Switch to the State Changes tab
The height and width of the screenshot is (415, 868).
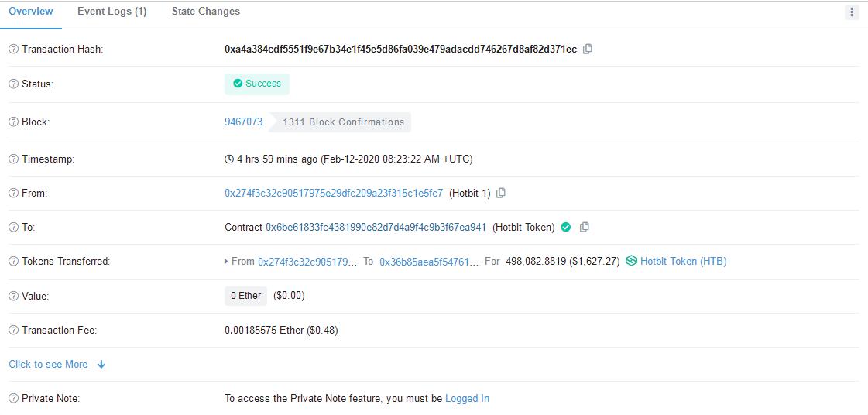[206, 12]
